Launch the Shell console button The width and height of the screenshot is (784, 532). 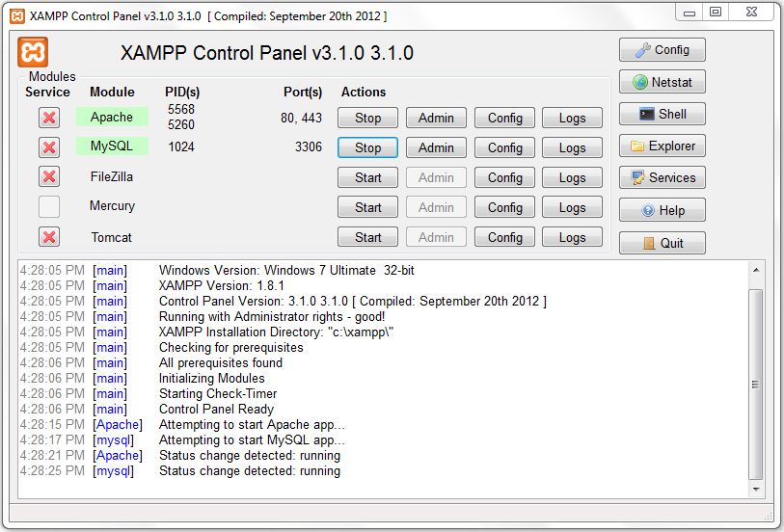662,114
